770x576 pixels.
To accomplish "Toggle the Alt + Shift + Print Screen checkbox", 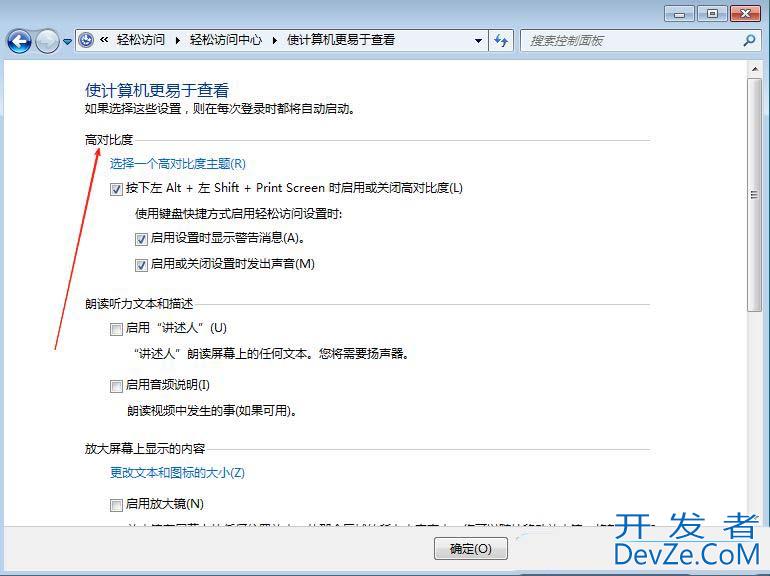I will tap(116, 189).
